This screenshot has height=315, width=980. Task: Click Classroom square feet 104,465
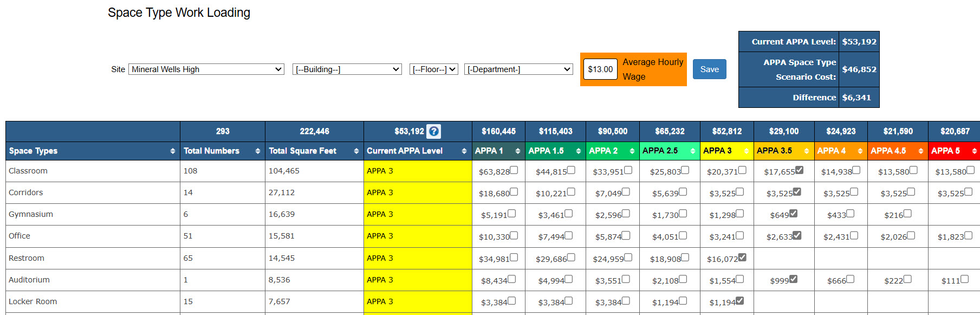click(284, 171)
